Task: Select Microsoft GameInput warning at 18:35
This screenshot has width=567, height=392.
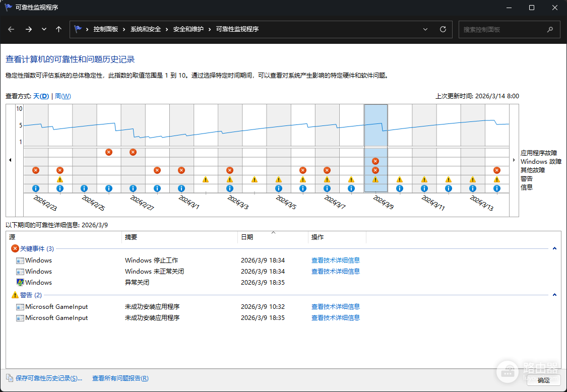Action: 283,318
